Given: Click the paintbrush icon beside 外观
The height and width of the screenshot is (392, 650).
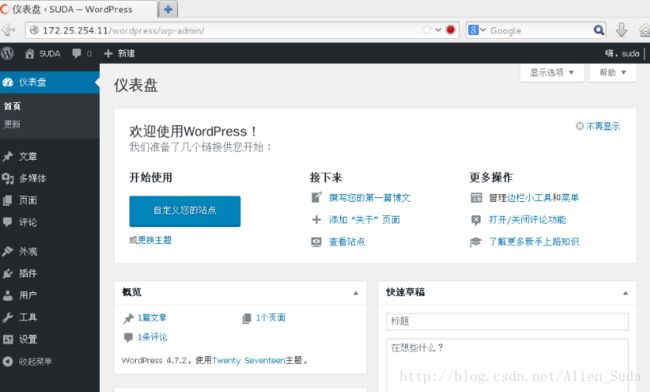Looking at the screenshot, I should pos(7,251).
